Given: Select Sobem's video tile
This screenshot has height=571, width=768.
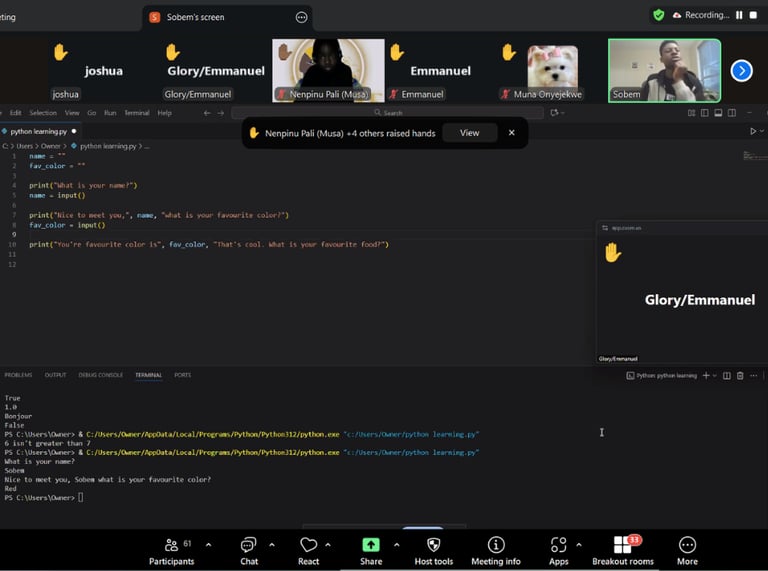Looking at the screenshot, I should [x=664, y=71].
